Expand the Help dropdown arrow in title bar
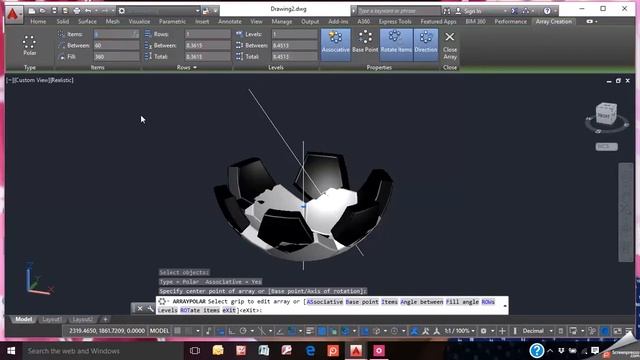Viewport: 640px width, 360px height. [556, 11]
